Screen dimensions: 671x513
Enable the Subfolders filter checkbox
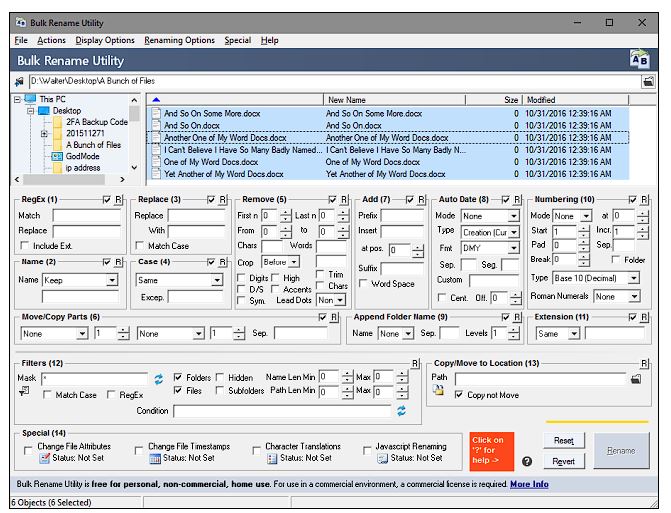point(220,390)
